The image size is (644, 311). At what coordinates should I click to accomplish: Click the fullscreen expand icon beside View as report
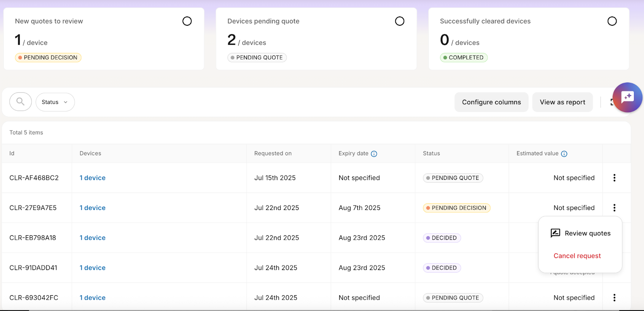(611, 102)
